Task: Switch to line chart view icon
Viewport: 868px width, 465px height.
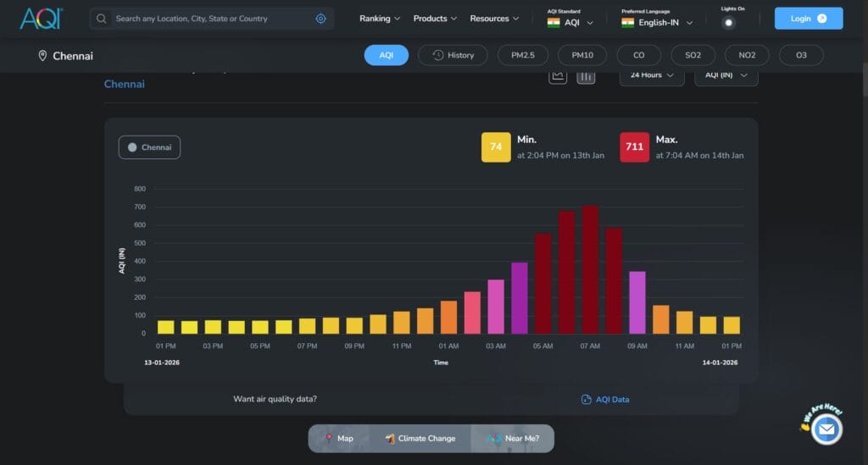Action: (558, 76)
